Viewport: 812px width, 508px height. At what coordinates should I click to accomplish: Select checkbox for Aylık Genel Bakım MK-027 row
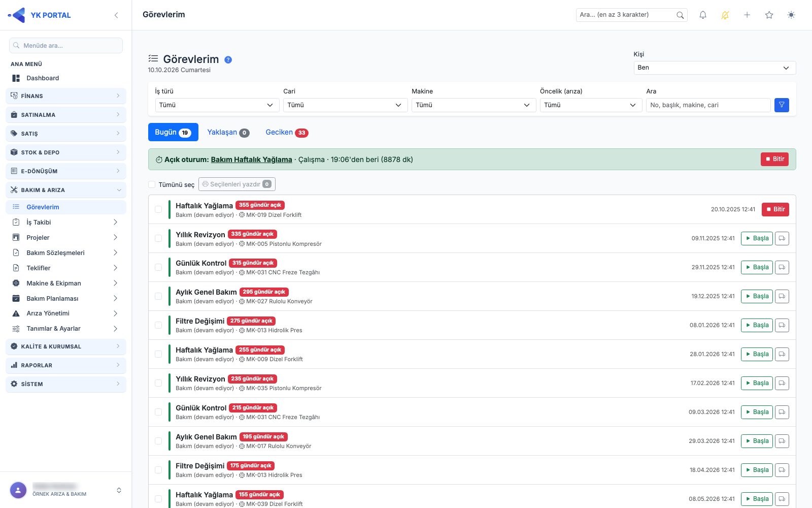click(158, 296)
